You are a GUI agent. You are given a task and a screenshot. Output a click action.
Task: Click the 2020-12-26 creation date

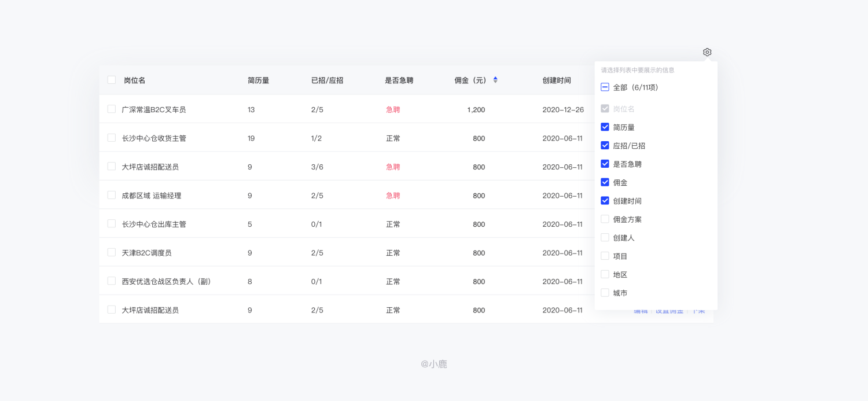click(x=563, y=109)
